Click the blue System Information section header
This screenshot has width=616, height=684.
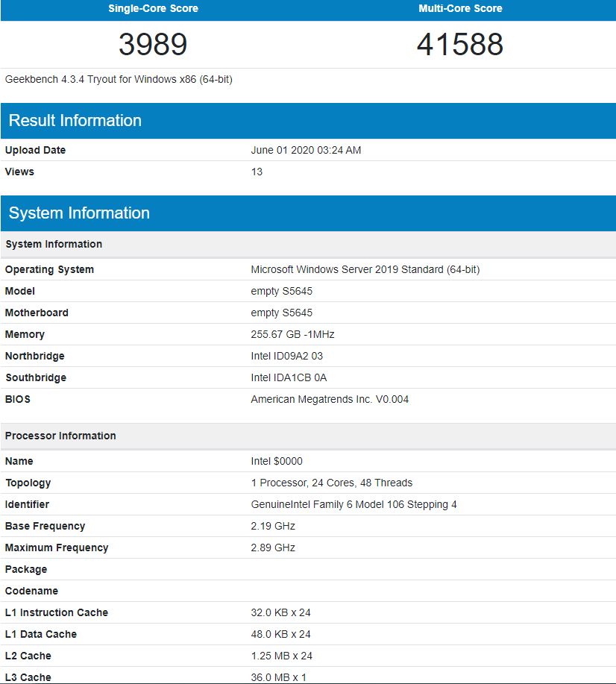[x=308, y=213]
